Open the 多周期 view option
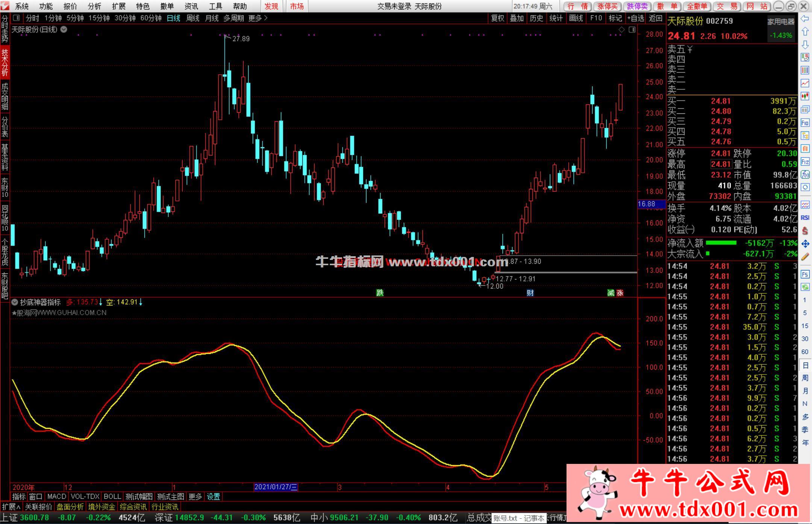Screen dimensions: 812x524 [233, 18]
